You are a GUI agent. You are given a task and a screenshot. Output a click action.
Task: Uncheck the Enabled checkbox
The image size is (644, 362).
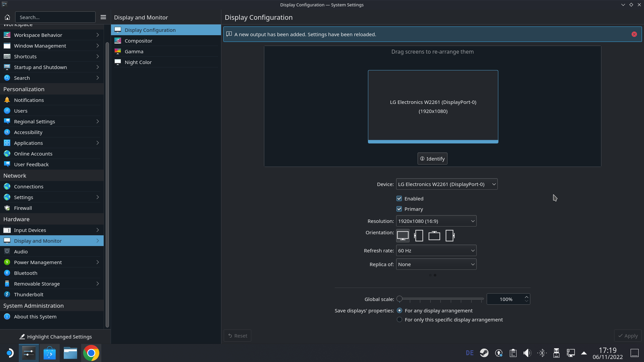tap(399, 198)
